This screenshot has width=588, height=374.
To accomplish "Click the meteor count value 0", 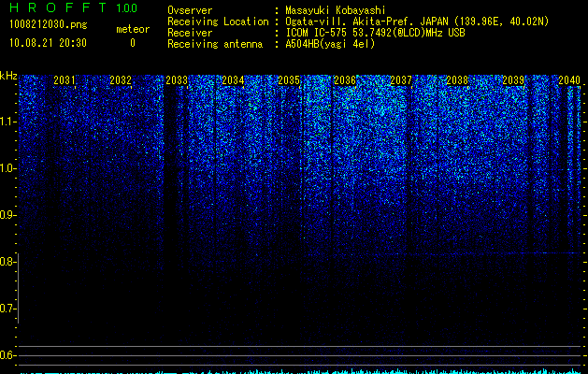I will [x=133, y=43].
